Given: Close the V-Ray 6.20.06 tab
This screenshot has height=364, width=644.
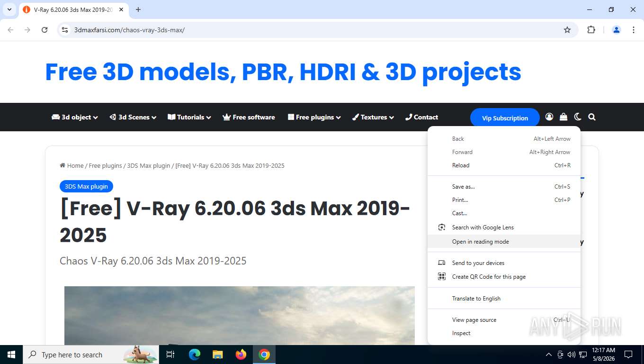Looking at the screenshot, I should (x=122, y=9).
